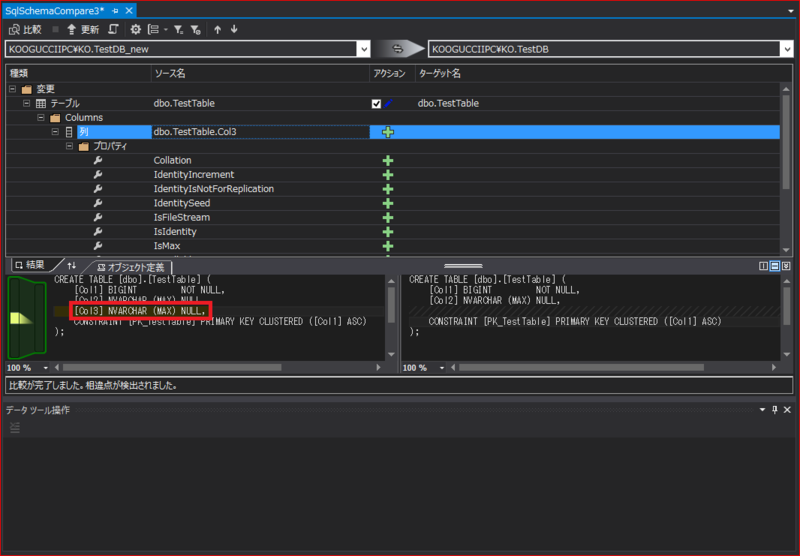This screenshot has height=556, width=800.
Task: Switch to the オブジェクト定義 tab
Action: click(131, 267)
